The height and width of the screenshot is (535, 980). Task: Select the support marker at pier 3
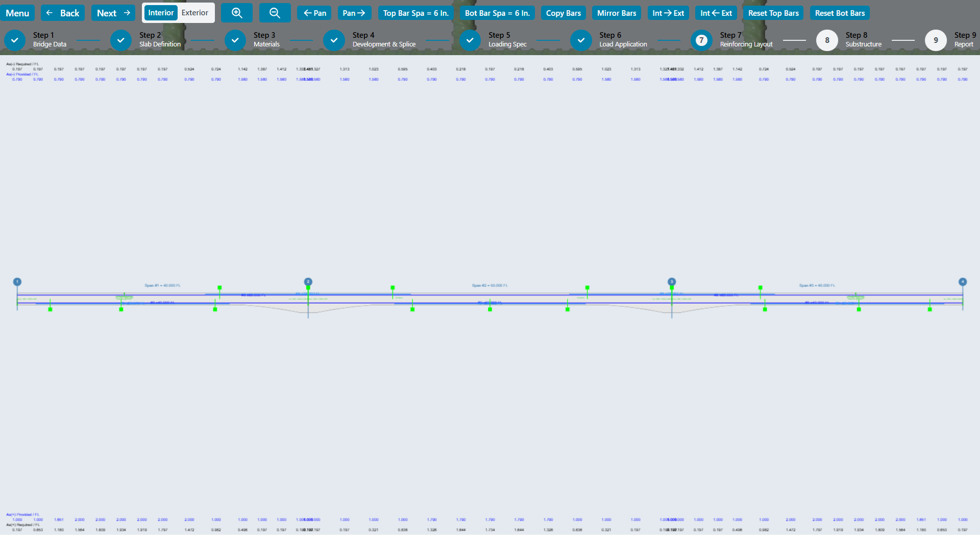pyautogui.click(x=672, y=281)
